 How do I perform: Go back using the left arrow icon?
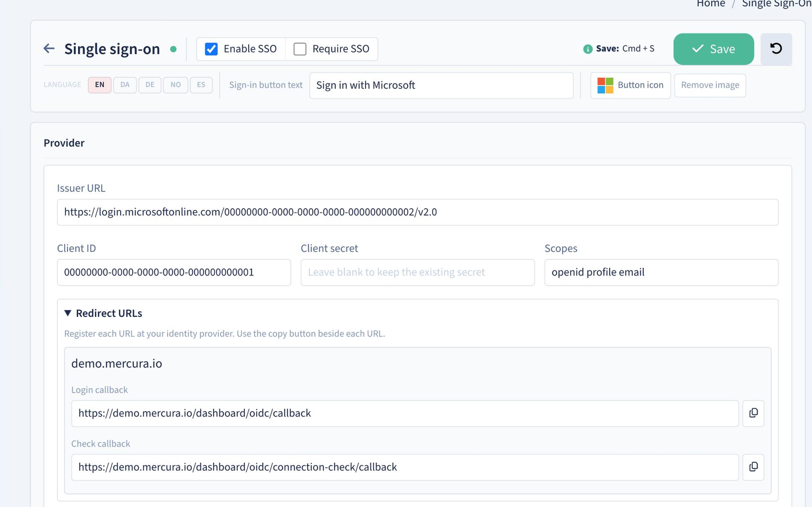(49, 48)
